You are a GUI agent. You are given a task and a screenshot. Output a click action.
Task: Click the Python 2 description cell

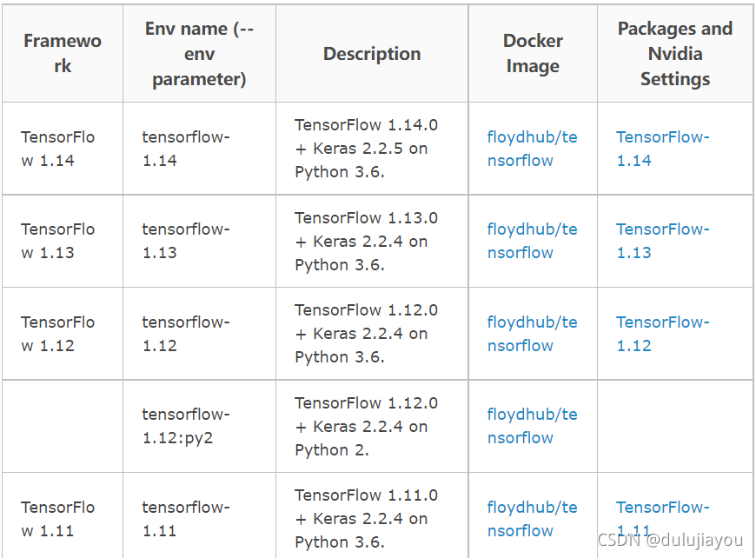(366, 426)
